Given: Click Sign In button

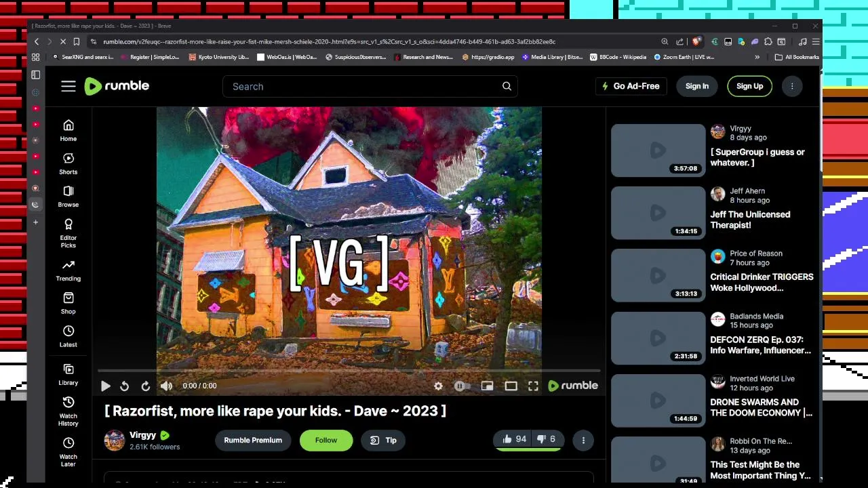Looking at the screenshot, I should [697, 86].
